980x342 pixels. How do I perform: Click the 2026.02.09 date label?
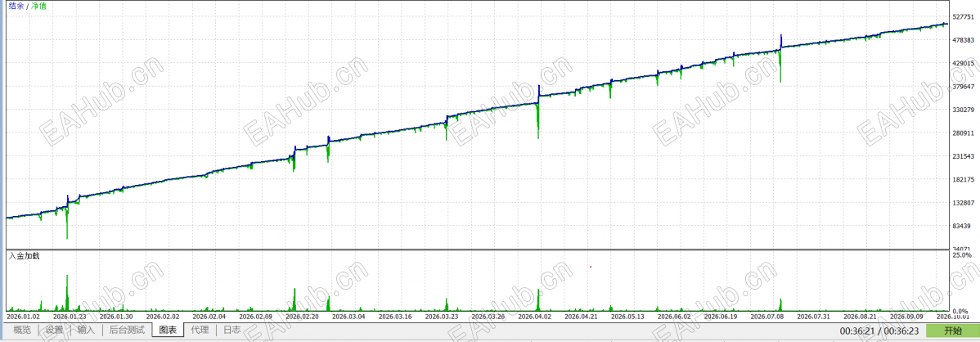tap(256, 317)
